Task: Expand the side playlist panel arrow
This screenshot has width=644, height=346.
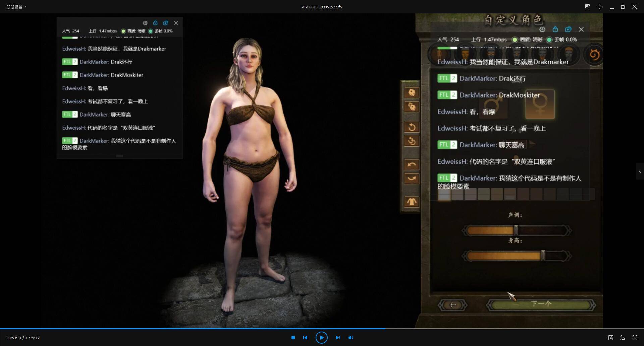Action: pyautogui.click(x=640, y=171)
